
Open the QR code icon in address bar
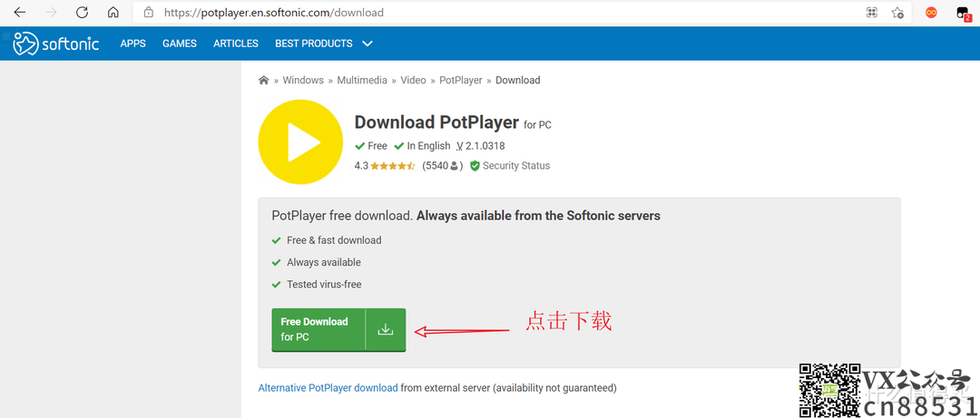pos(871,13)
